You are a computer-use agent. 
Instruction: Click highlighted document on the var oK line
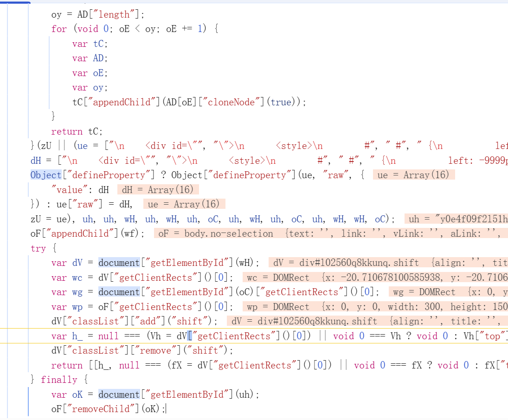pyautogui.click(x=119, y=394)
